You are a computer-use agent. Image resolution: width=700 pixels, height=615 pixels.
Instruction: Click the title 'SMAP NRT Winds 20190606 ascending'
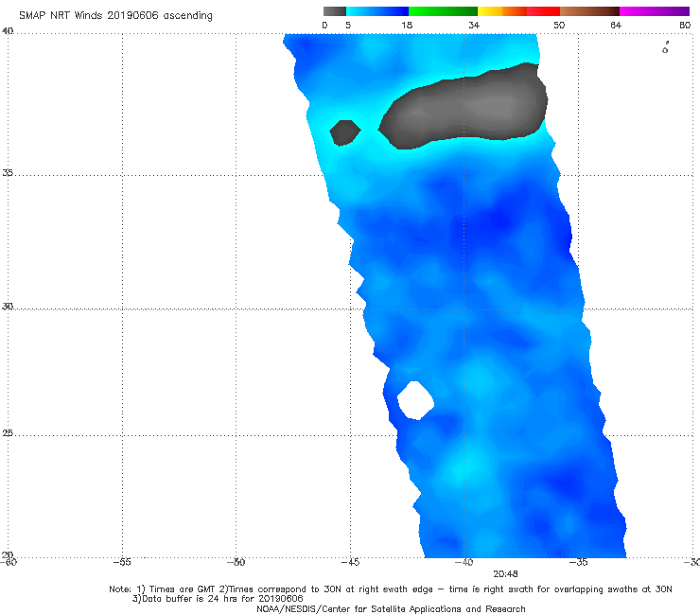[115, 15]
